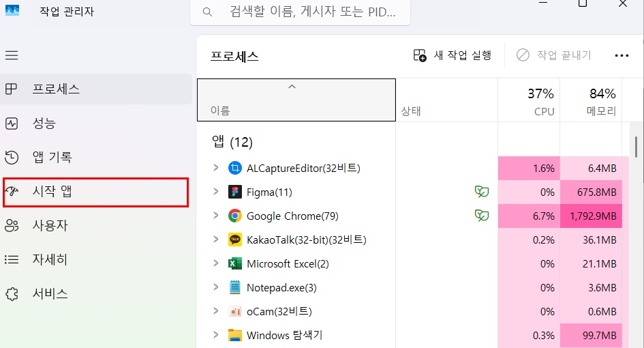Expand the Google Chrome(79) process group

point(215,215)
